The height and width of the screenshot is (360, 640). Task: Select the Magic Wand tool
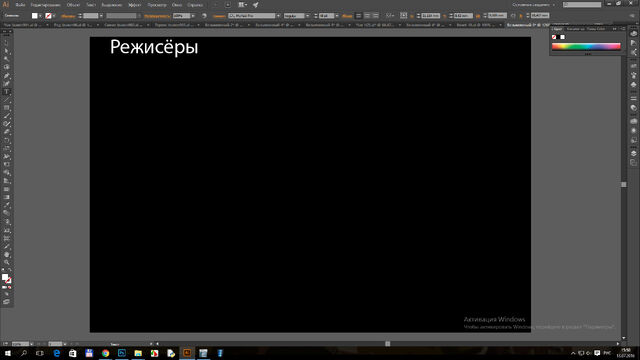tap(7, 59)
